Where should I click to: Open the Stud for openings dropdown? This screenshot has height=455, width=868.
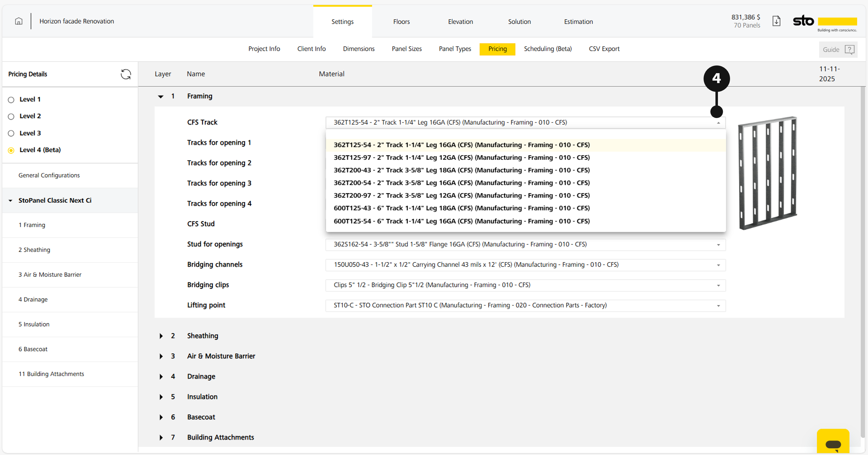point(525,245)
